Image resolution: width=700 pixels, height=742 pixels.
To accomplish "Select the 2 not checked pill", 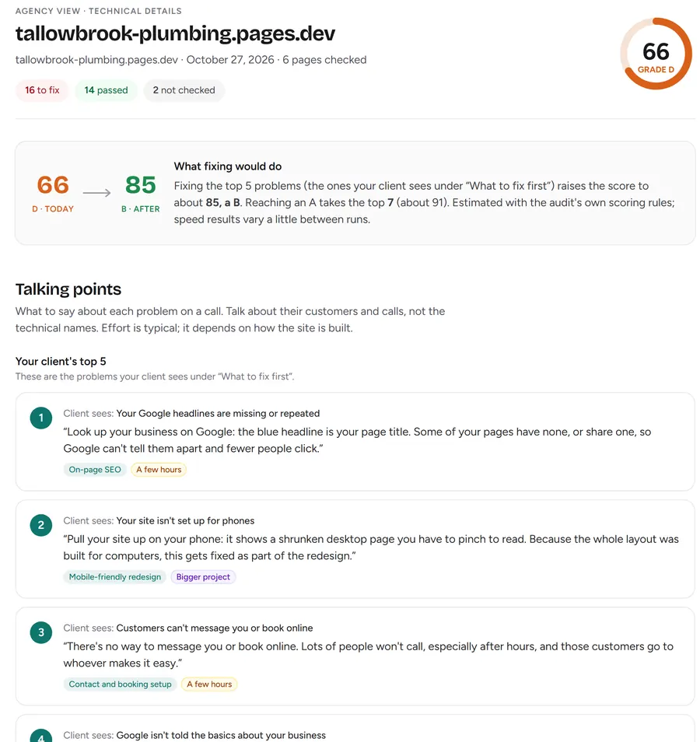I will pos(184,90).
